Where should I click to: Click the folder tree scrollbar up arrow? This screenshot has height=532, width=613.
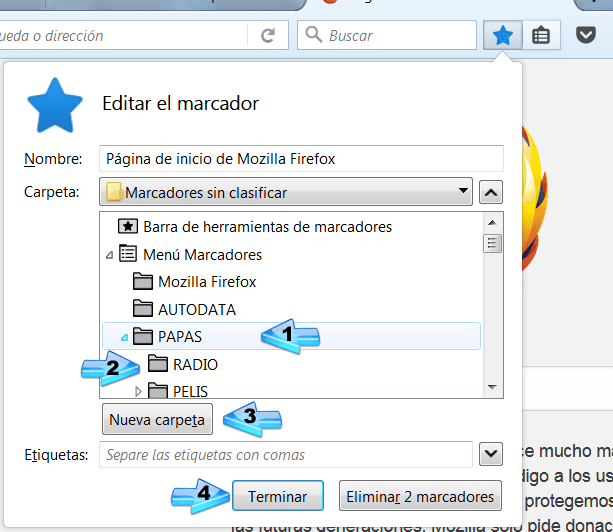pos(493,223)
